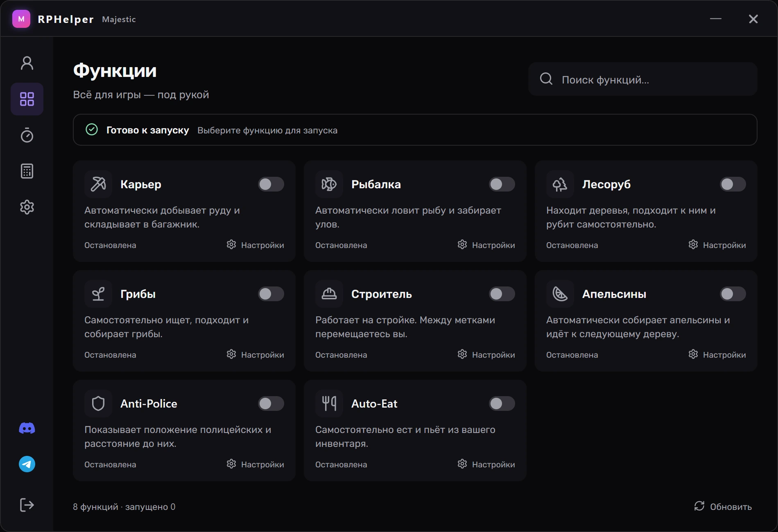Open the Discord link in the sidebar
Image resolution: width=778 pixels, height=532 pixels.
(27, 428)
